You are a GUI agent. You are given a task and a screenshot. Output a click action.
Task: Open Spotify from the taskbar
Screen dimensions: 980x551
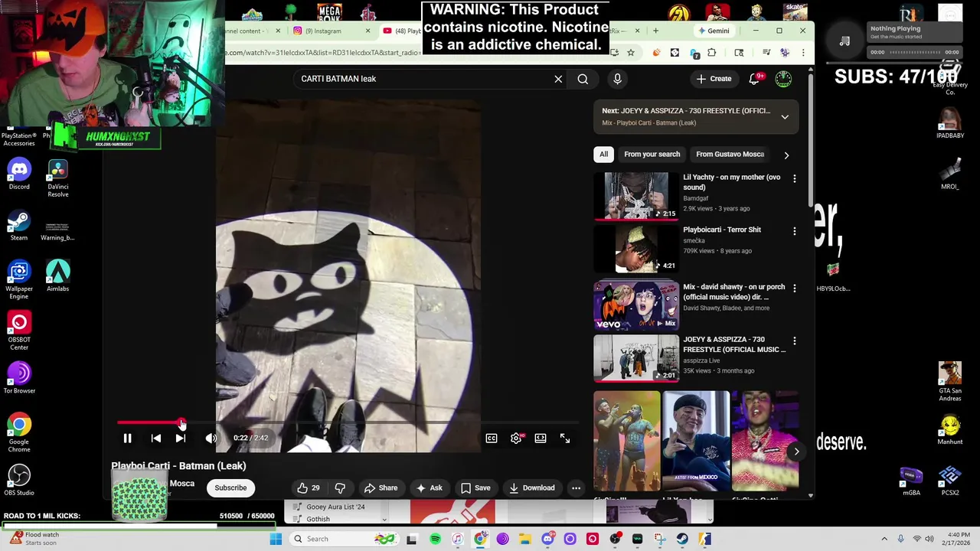[435, 540]
